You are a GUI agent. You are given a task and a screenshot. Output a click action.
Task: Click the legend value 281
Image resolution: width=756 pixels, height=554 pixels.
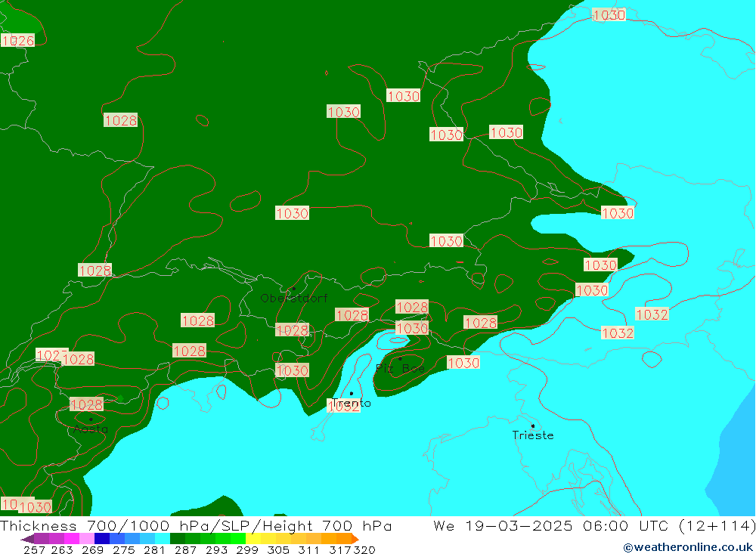pos(154,549)
